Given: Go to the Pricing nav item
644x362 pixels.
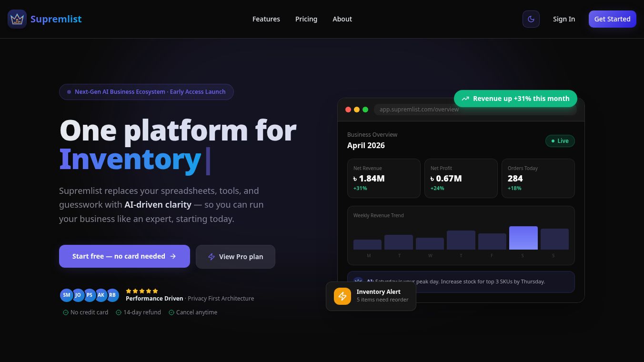Looking at the screenshot, I should 306,19.
